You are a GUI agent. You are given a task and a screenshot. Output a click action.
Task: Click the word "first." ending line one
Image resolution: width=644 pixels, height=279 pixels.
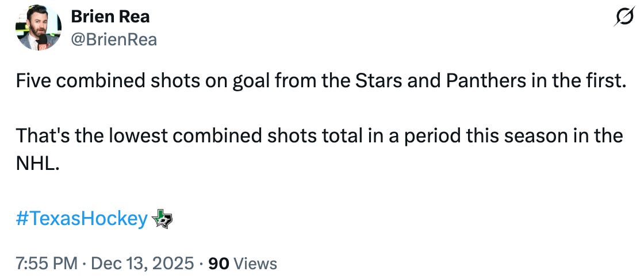tap(603, 82)
